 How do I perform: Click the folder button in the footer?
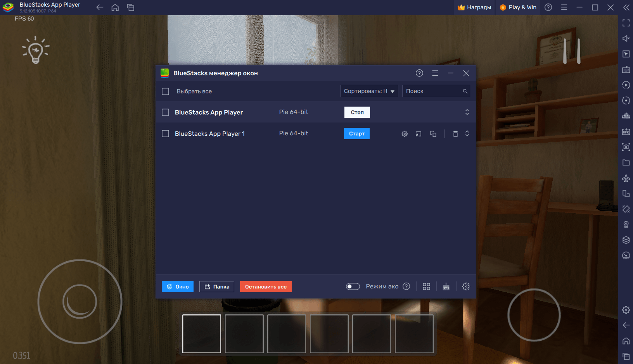pos(217,287)
